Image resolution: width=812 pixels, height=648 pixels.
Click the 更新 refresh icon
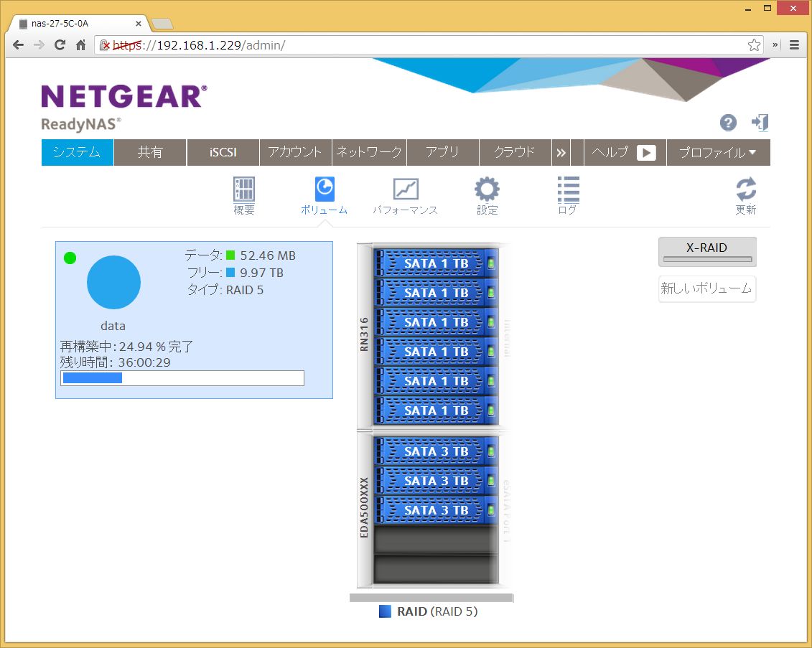tap(746, 190)
